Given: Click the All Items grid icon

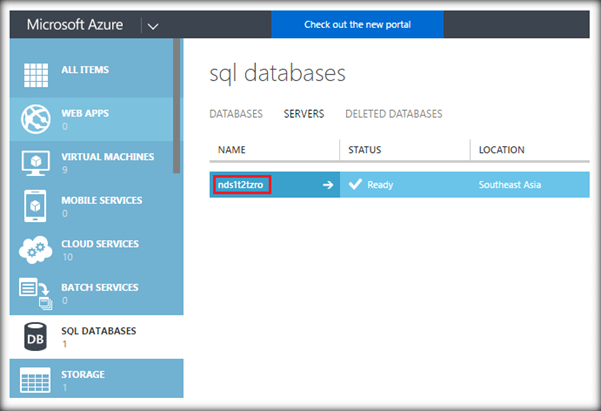Looking at the screenshot, I should pos(36,75).
